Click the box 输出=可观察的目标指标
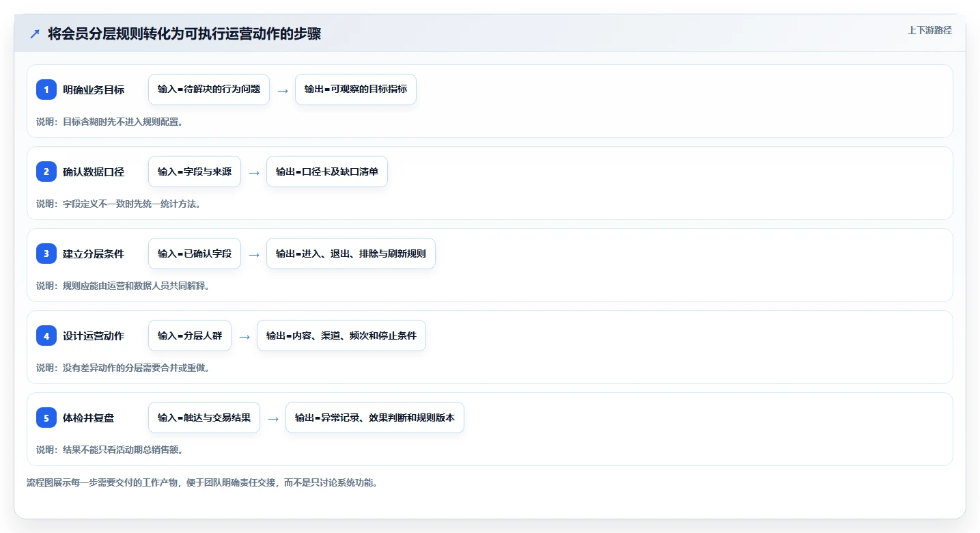This screenshot has width=980, height=533. [356, 90]
